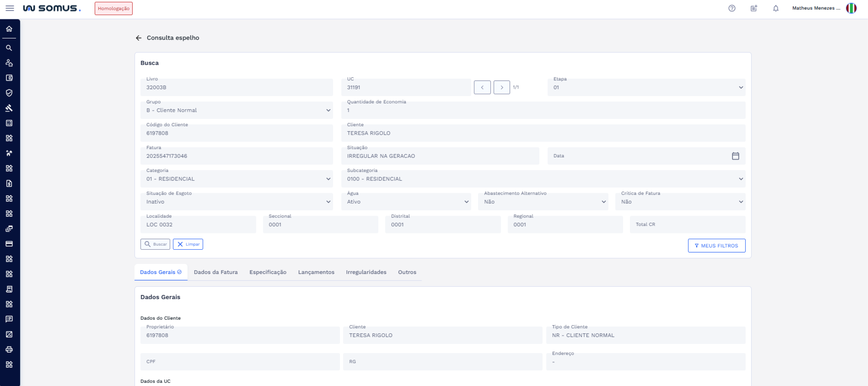Click the Buscar button
This screenshot has width=868, height=386.
click(155, 244)
